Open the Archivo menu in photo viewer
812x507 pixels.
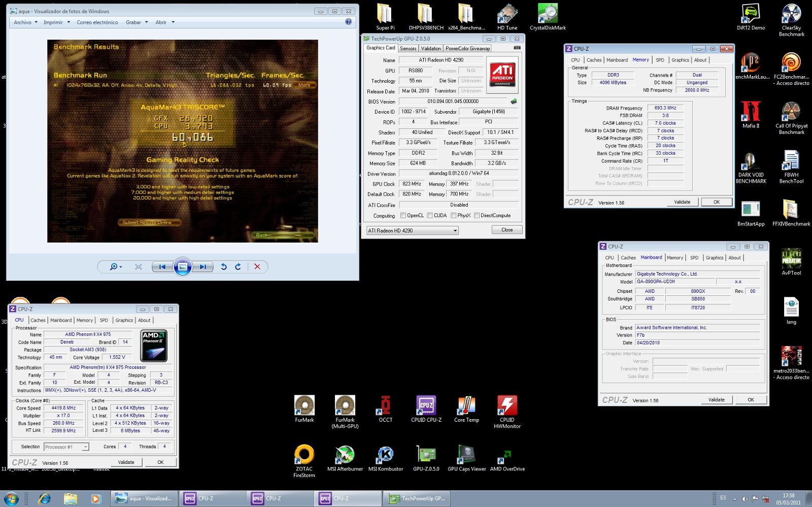coord(25,22)
